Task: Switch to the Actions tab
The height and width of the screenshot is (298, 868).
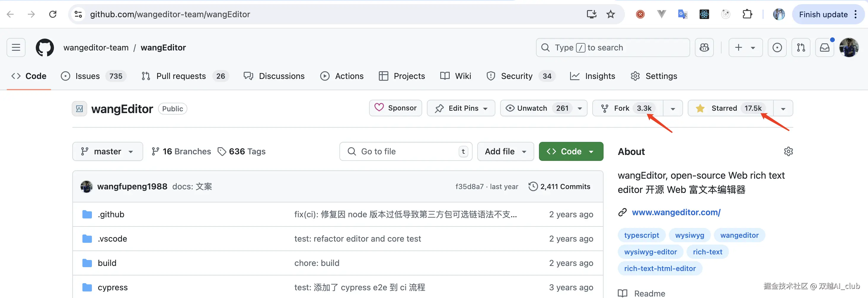Action: pos(342,76)
